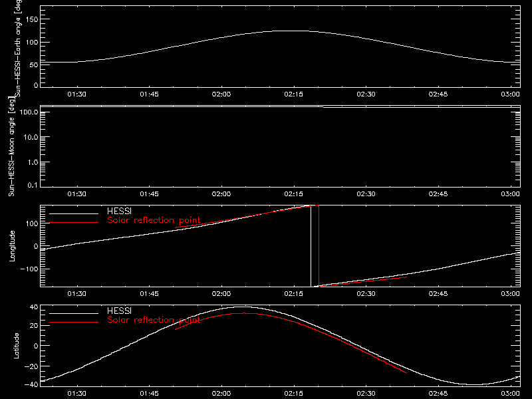Click the 40 tick label on Latitude axis
Screen dimensions: 532x399
pyautogui.click(x=34, y=307)
